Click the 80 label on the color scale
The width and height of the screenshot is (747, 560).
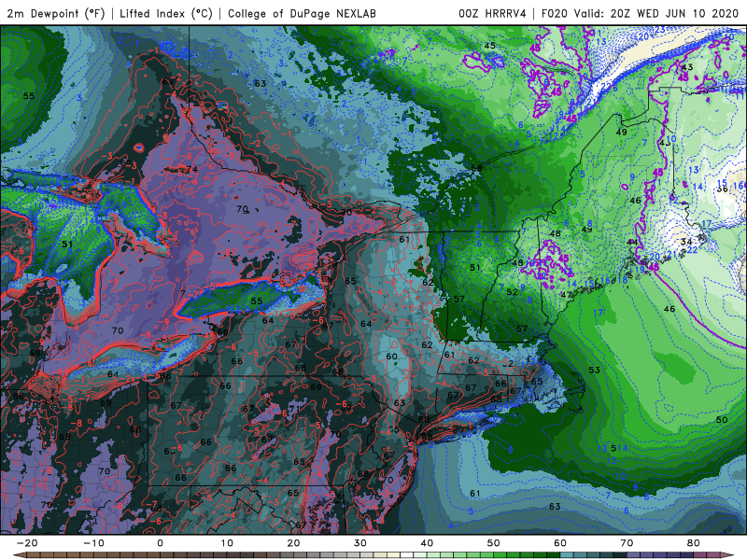pos(694,543)
